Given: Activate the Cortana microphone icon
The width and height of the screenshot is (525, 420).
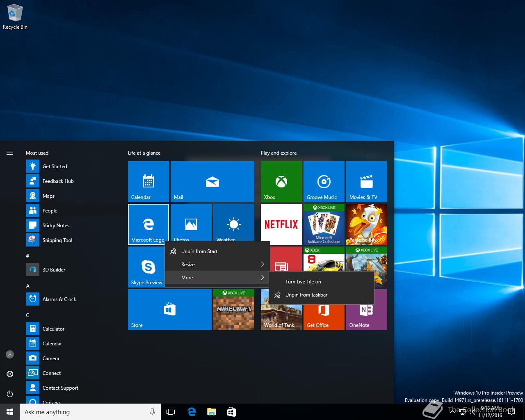Looking at the screenshot, I should tap(152, 412).
